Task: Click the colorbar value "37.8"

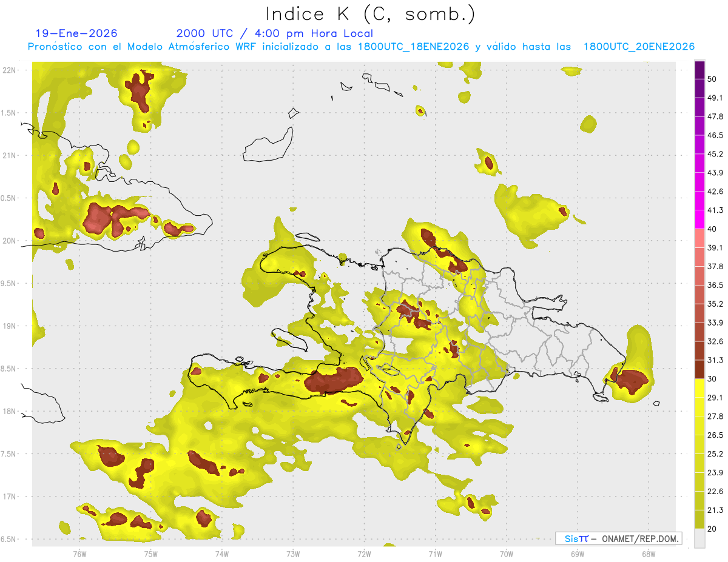Action: pos(715,266)
